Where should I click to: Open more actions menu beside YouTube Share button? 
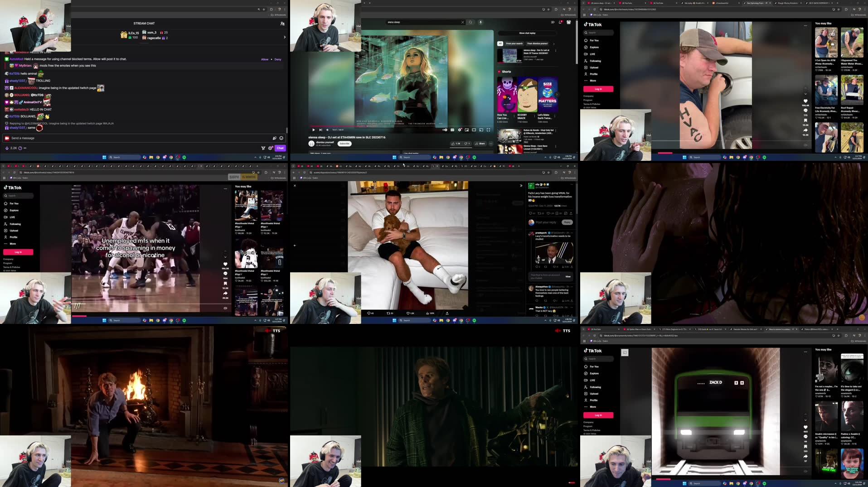click(x=491, y=144)
